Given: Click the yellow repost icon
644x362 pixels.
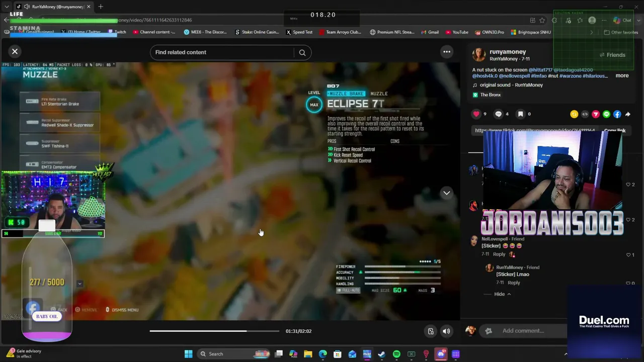Looking at the screenshot, I should 574,114.
